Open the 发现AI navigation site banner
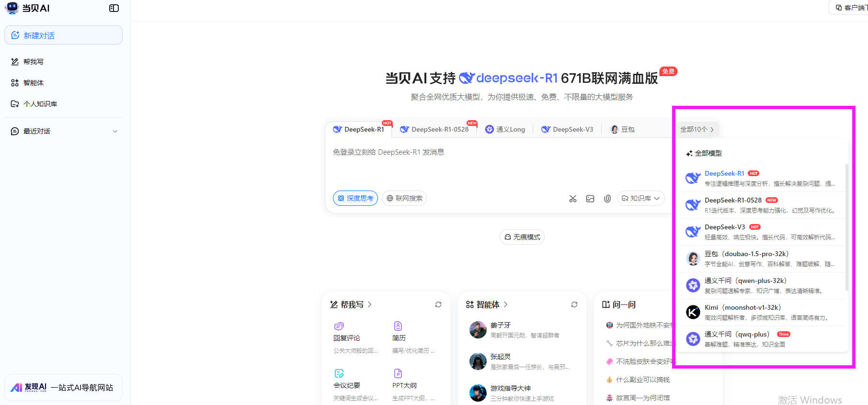This screenshot has width=868, height=405. pyautogui.click(x=63, y=387)
